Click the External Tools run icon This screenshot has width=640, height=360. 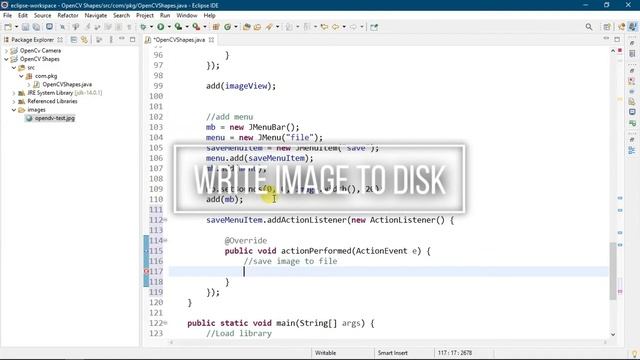[196, 27]
